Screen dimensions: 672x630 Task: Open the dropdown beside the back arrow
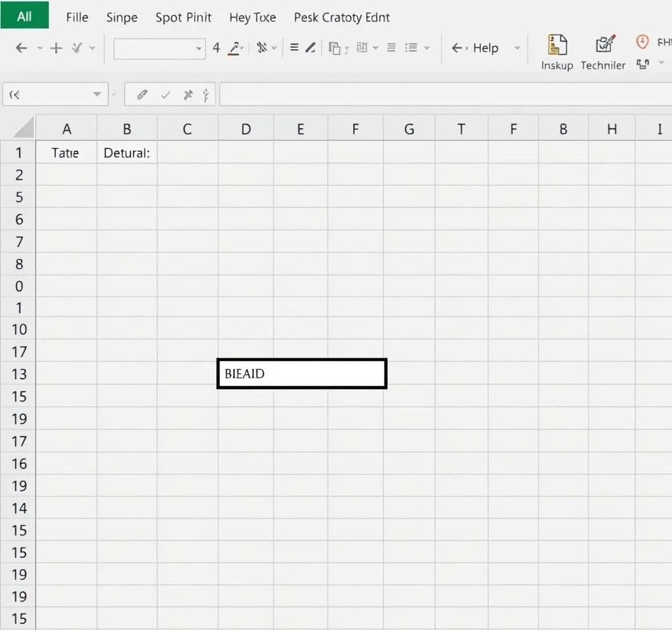click(39, 48)
